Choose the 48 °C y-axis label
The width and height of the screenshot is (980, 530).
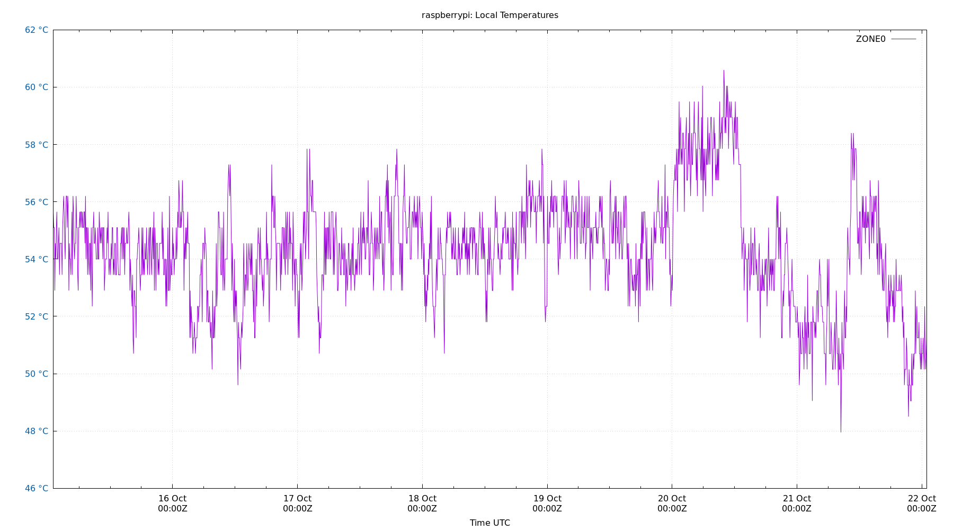37,431
